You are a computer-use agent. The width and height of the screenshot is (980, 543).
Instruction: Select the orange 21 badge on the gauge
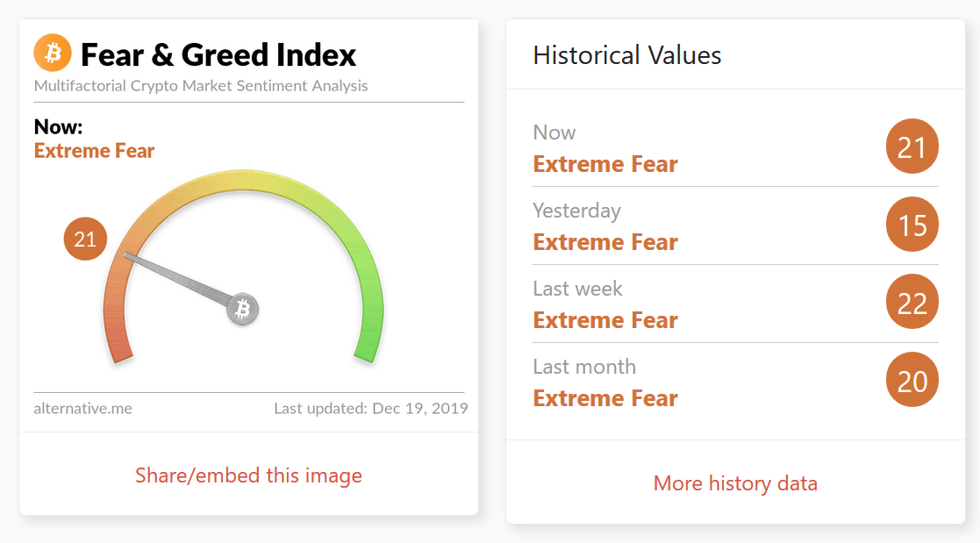(x=85, y=239)
